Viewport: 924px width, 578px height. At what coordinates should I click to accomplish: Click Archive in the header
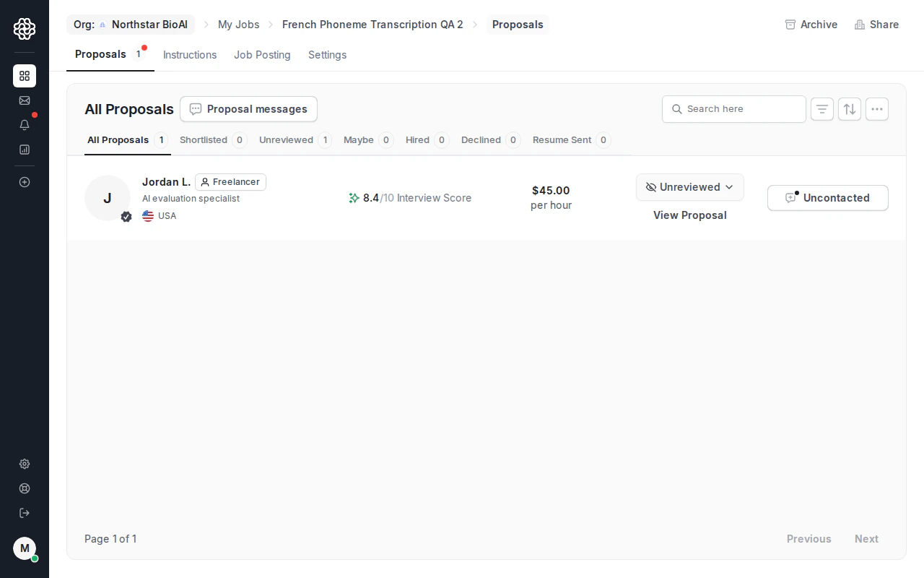(811, 25)
